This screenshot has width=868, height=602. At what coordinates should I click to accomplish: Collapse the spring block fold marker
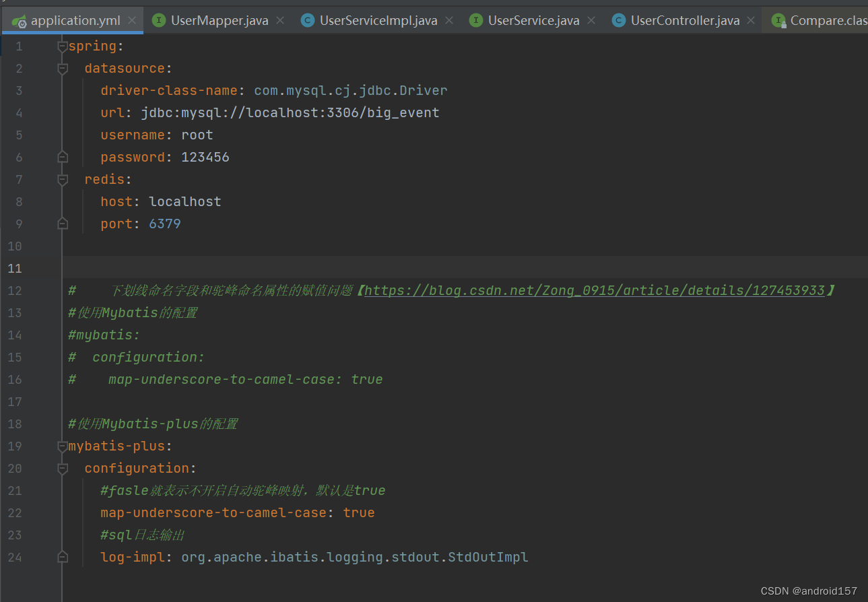pyautogui.click(x=63, y=46)
